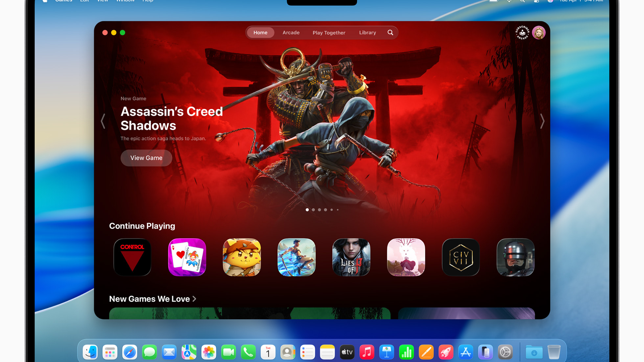Launch Pages from the Dock
The image size is (644, 362).
[426, 352]
